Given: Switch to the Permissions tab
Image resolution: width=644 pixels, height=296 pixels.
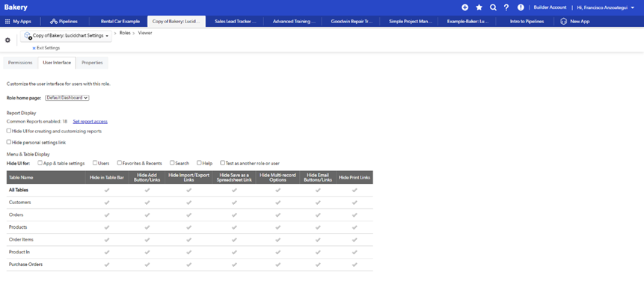Looking at the screenshot, I should pyautogui.click(x=20, y=63).
